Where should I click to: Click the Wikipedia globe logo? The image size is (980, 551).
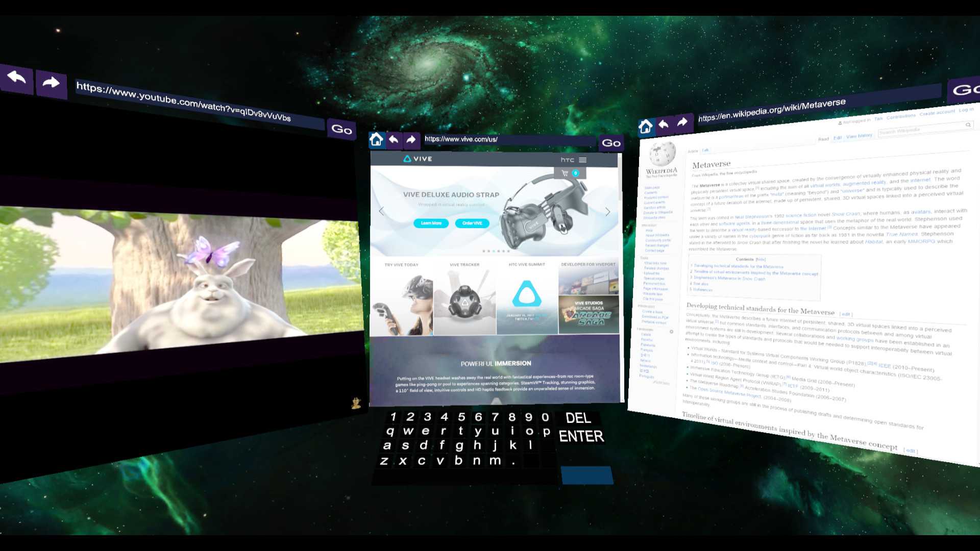pyautogui.click(x=662, y=154)
